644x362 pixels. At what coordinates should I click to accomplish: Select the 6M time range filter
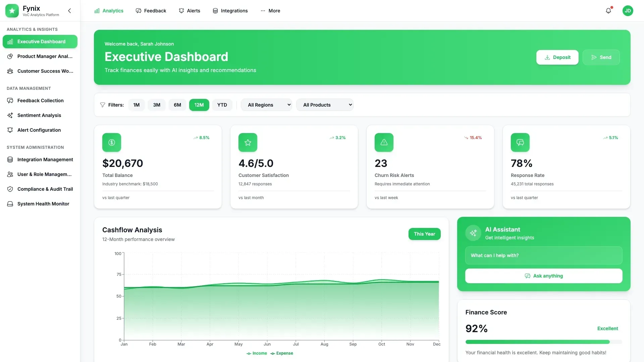point(177,105)
